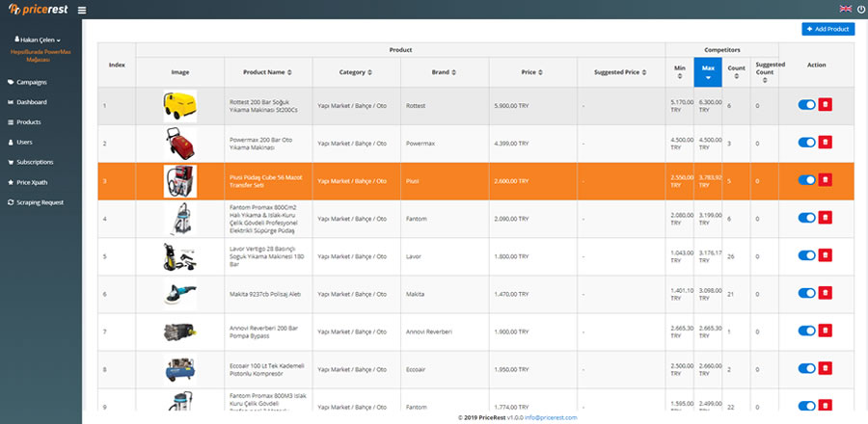Sort by Suggested Count column
This screenshot has width=868, height=424.
[765, 72]
